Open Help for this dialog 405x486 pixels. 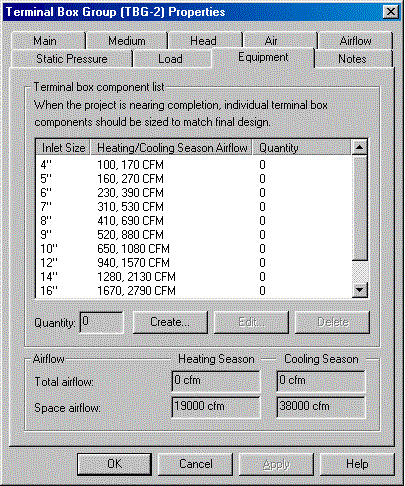[357, 464]
